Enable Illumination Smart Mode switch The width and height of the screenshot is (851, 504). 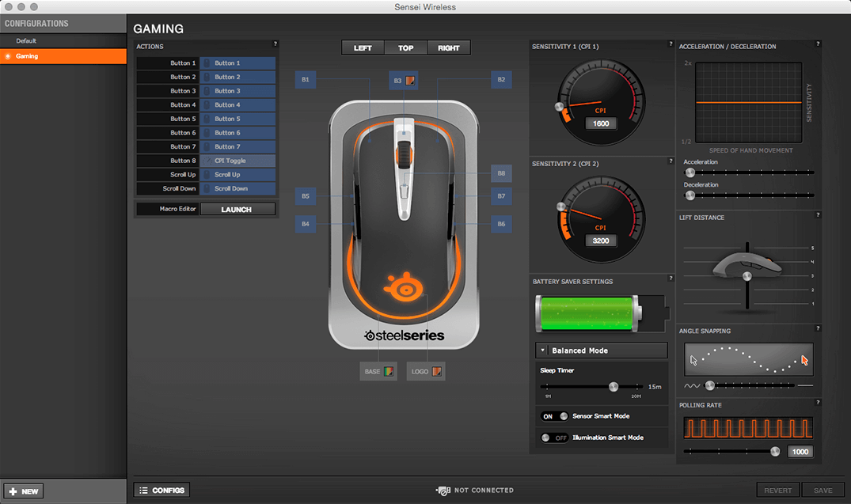click(x=554, y=438)
